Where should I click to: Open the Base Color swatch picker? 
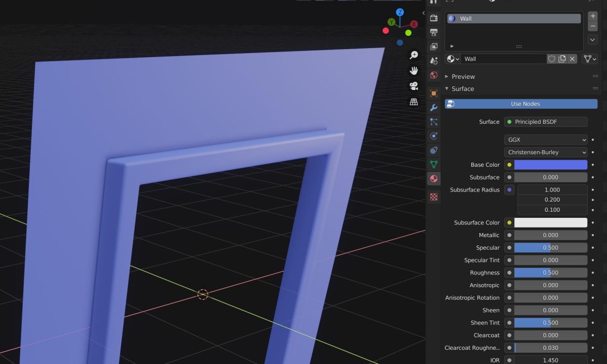click(551, 165)
